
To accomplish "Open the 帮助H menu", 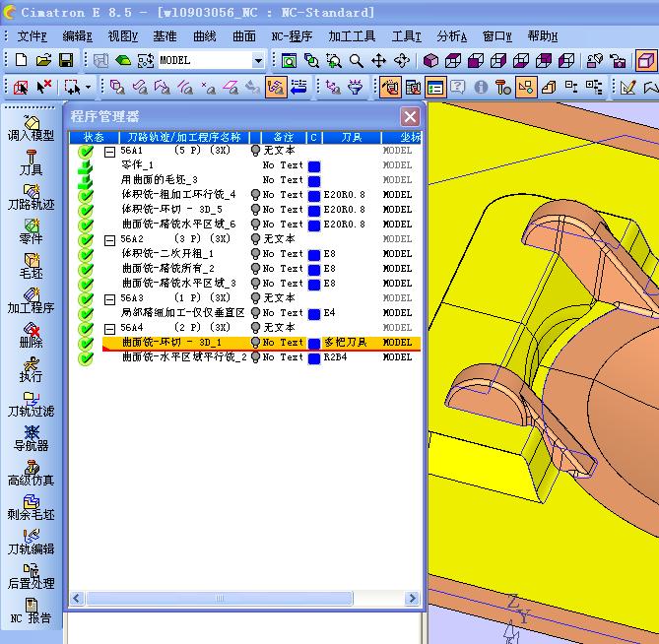I will (543, 36).
